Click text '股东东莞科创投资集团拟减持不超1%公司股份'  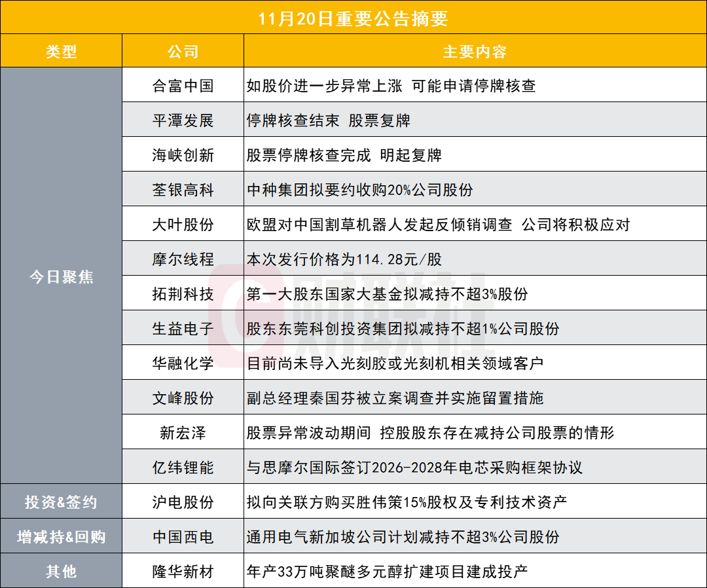coord(403,328)
